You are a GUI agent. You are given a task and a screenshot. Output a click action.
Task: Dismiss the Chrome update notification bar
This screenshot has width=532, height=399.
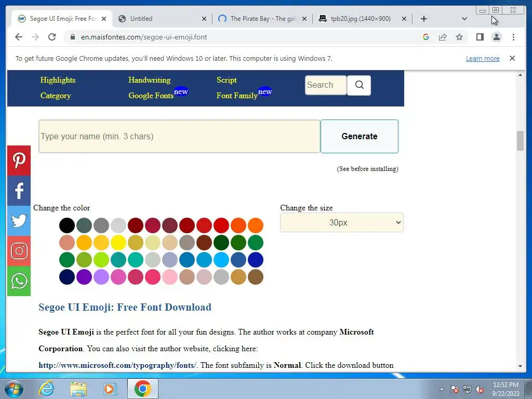pos(512,58)
